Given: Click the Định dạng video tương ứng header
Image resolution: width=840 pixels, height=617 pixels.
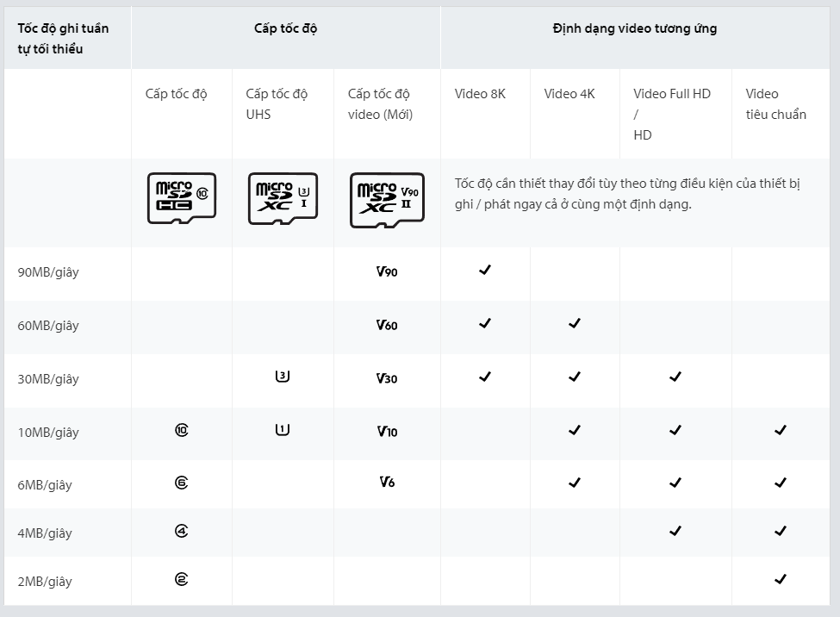Looking at the screenshot, I should click(x=635, y=28).
